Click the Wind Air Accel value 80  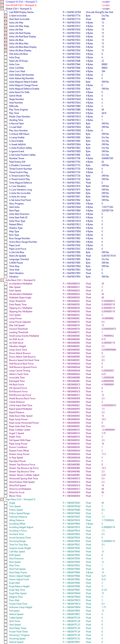(x=103, y=492)
